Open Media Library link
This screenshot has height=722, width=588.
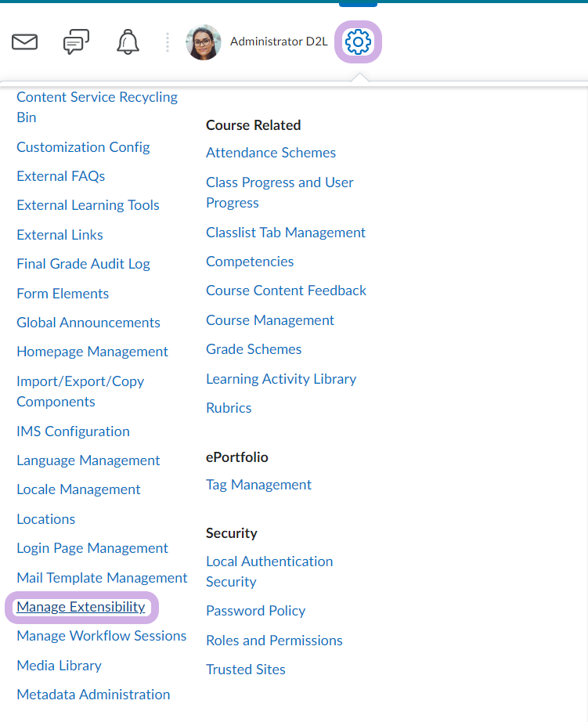(x=59, y=666)
